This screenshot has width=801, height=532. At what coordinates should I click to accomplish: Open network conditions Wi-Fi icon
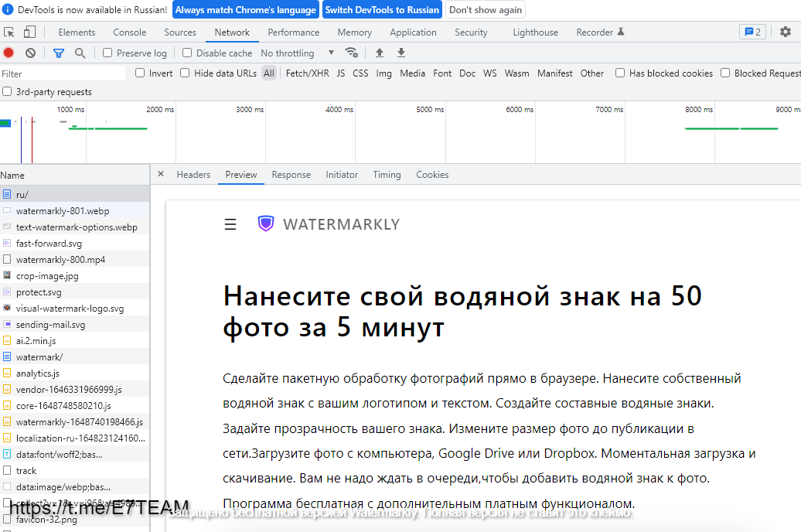[351, 53]
